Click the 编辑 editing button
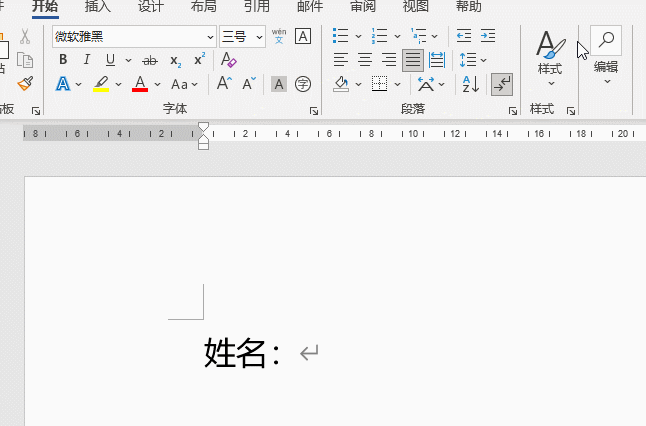Screen dimensions: 646x426 coord(606,55)
